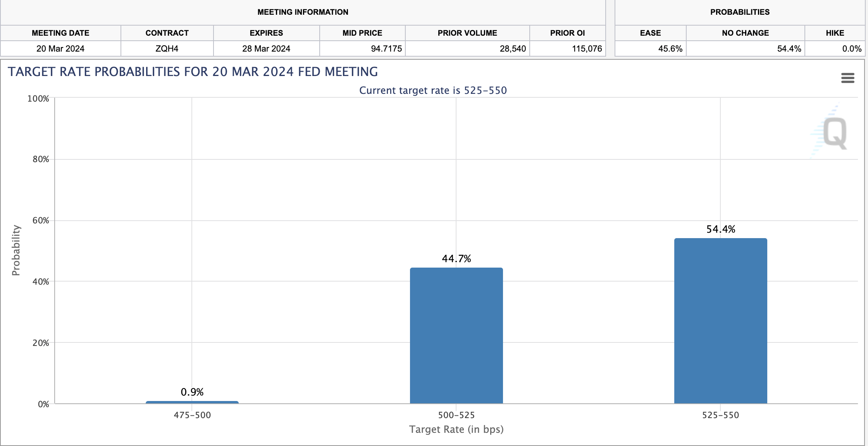Click the HIKE probability header
This screenshot has height=446, width=868.
tap(835, 33)
